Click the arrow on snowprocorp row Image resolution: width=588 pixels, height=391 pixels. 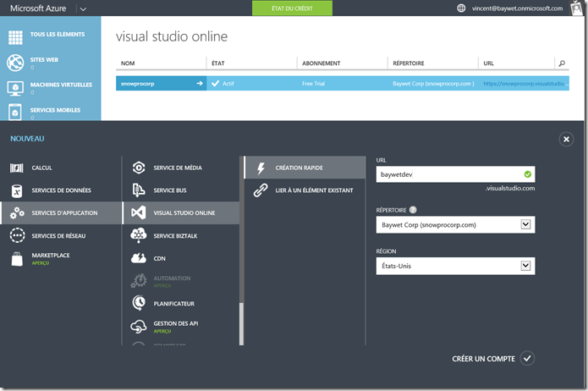coord(200,83)
